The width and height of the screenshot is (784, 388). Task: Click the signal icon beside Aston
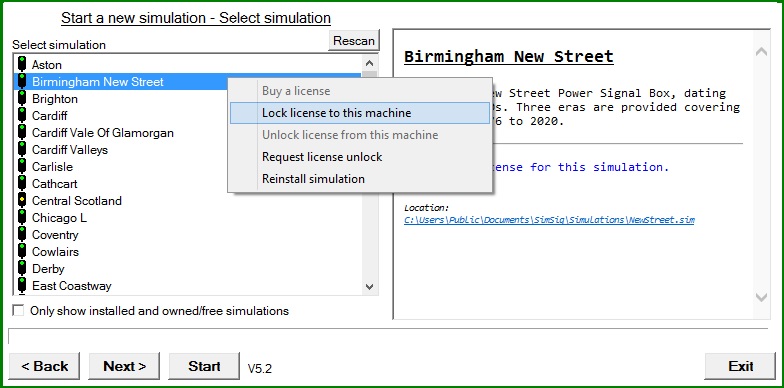tap(22, 64)
